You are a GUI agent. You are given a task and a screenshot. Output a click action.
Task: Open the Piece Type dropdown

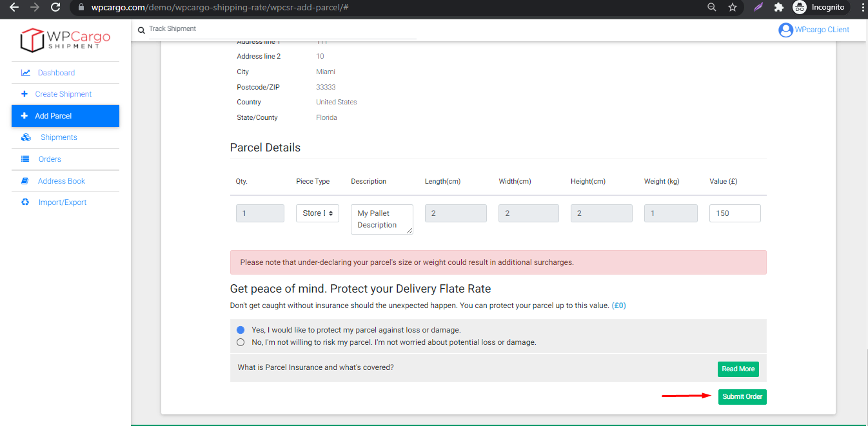(317, 213)
